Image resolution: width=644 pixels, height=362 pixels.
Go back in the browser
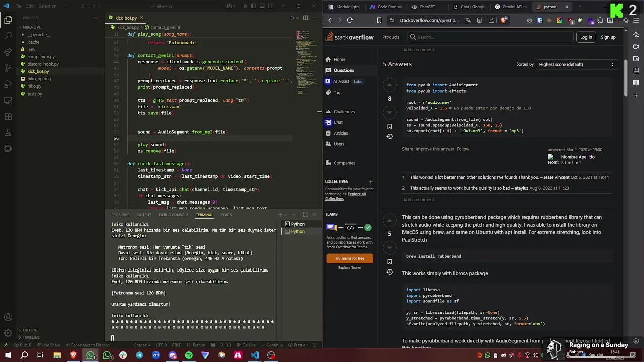tap(330, 20)
